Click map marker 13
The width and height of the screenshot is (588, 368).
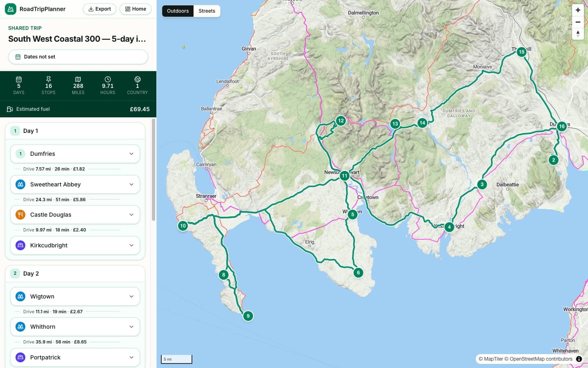[x=395, y=124]
